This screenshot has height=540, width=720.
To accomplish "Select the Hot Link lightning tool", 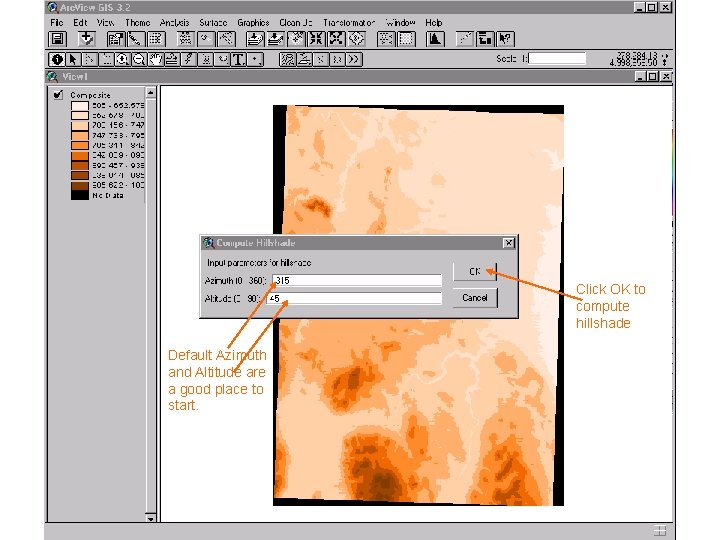I will click(189, 59).
